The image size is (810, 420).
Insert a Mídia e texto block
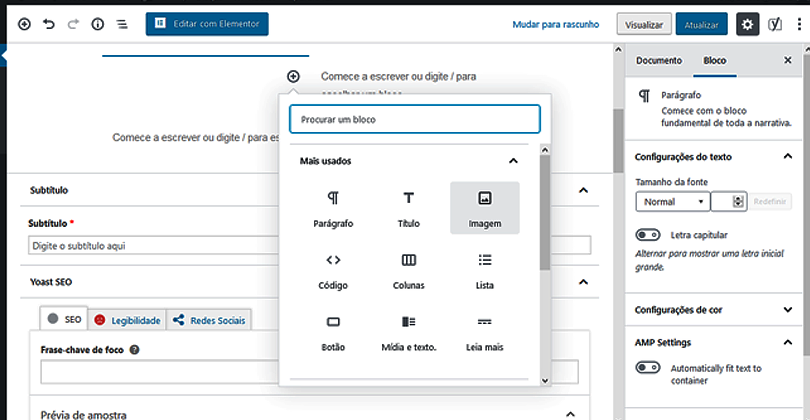[x=409, y=333]
